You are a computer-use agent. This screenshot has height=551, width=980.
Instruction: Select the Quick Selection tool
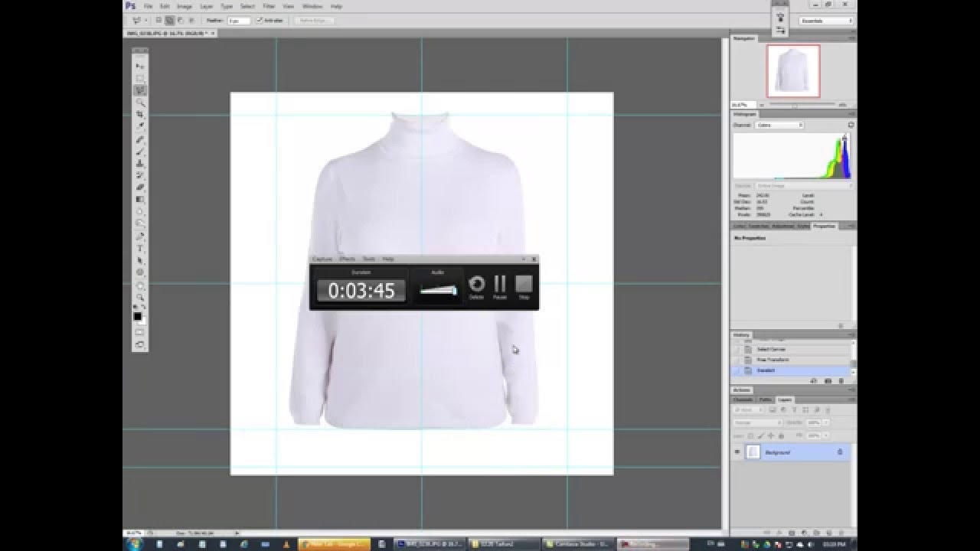coord(140,103)
